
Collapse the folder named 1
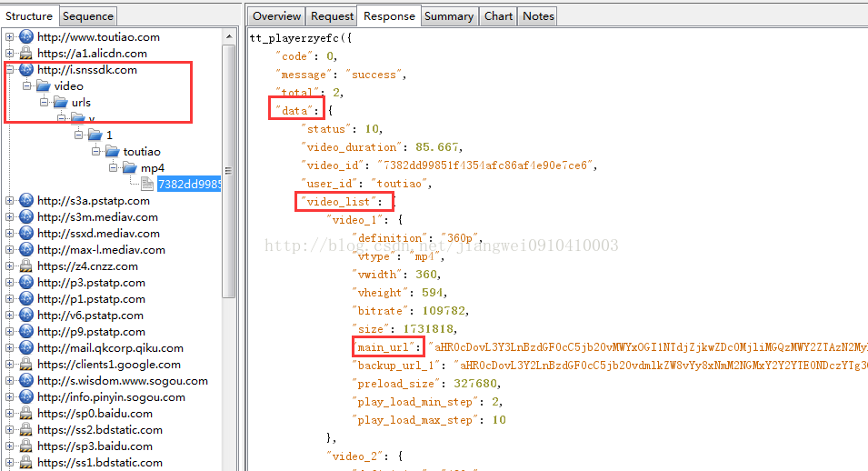pyautogui.click(x=78, y=135)
